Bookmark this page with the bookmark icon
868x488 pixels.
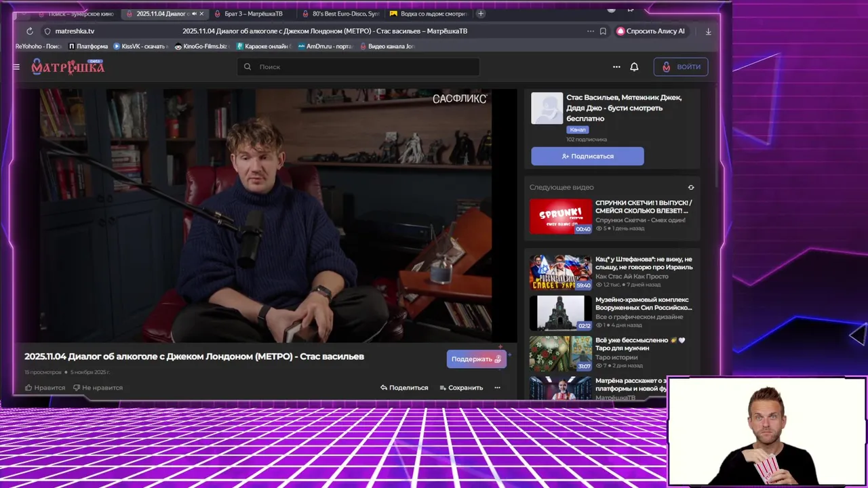coord(603,31)
